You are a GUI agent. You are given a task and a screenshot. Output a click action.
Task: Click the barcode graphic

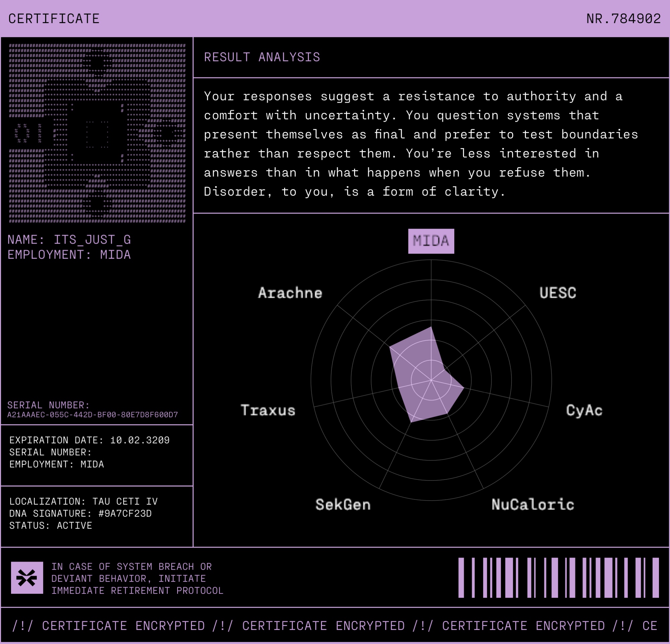558,578
